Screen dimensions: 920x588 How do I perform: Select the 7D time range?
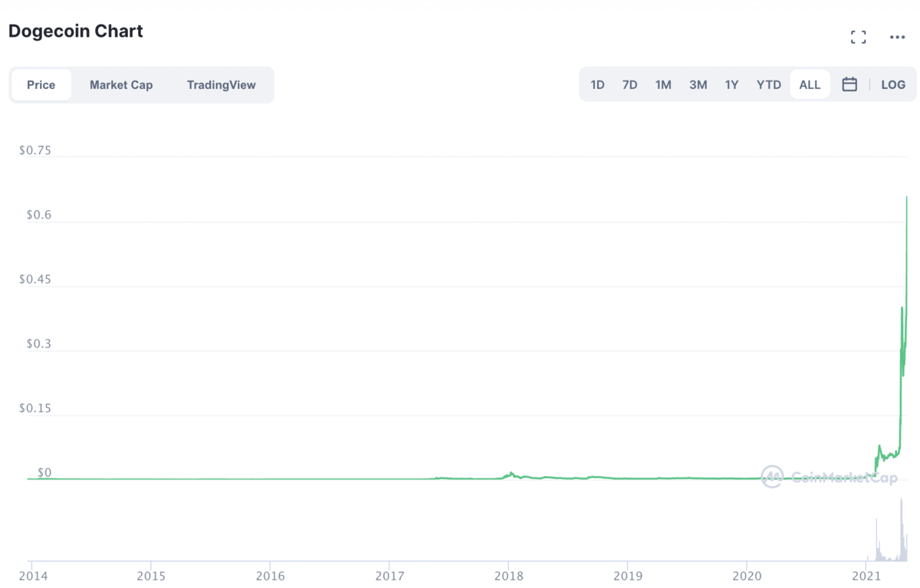(629, 84)
